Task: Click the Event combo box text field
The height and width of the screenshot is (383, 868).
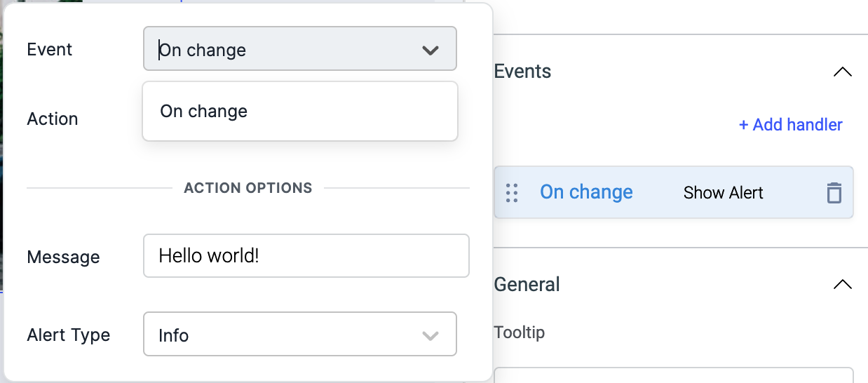Action: (x=280, y=50)
